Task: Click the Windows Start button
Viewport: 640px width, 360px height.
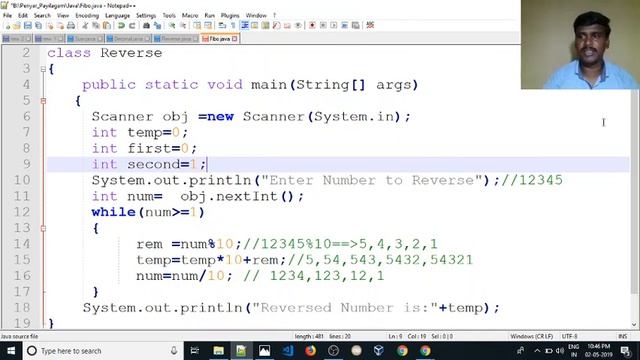Action: click(x=11, y=351)
